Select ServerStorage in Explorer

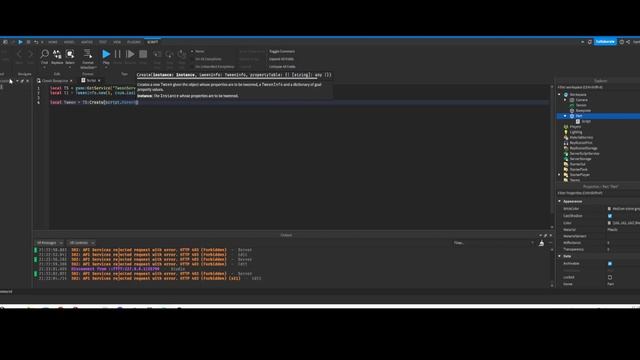point(580,159)
